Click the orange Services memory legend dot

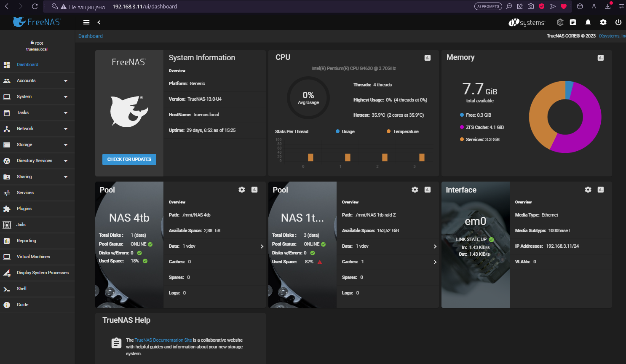[462, 139]
